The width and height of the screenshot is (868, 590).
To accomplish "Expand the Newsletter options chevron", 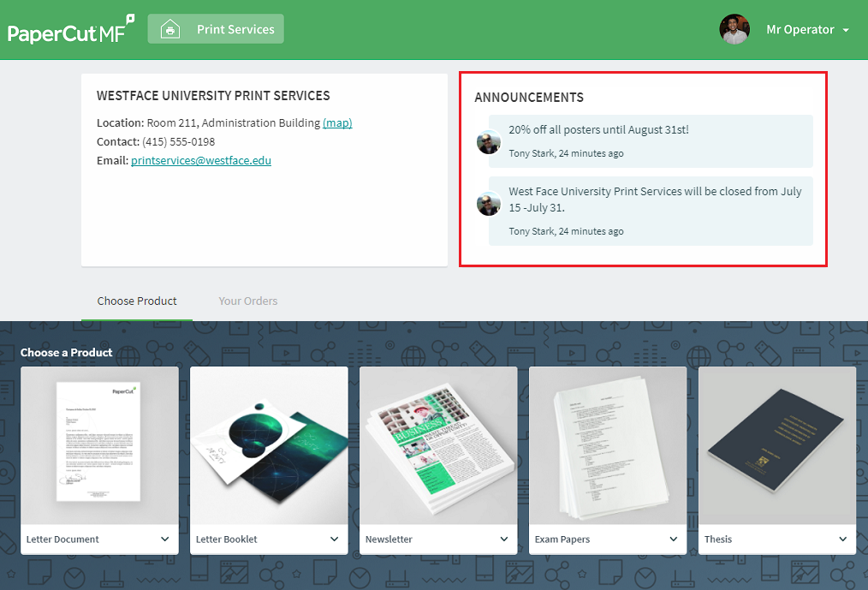I will tap(503, 539).
